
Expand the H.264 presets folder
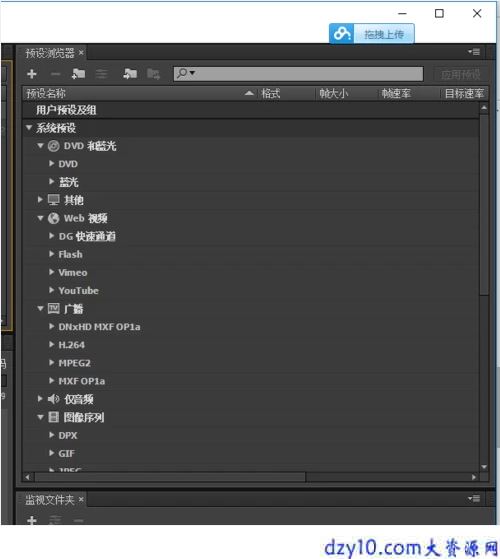click(x=52, y=344)
